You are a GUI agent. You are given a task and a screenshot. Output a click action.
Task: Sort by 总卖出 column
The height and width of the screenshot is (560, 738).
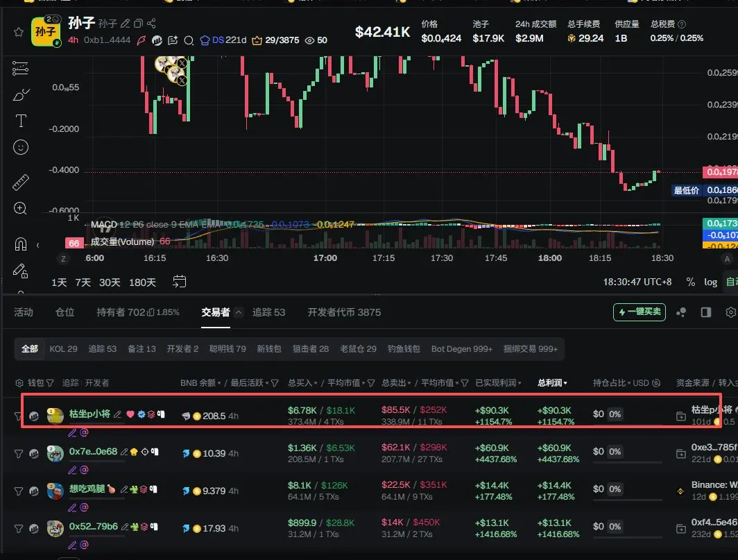click(x=396, y=383)
